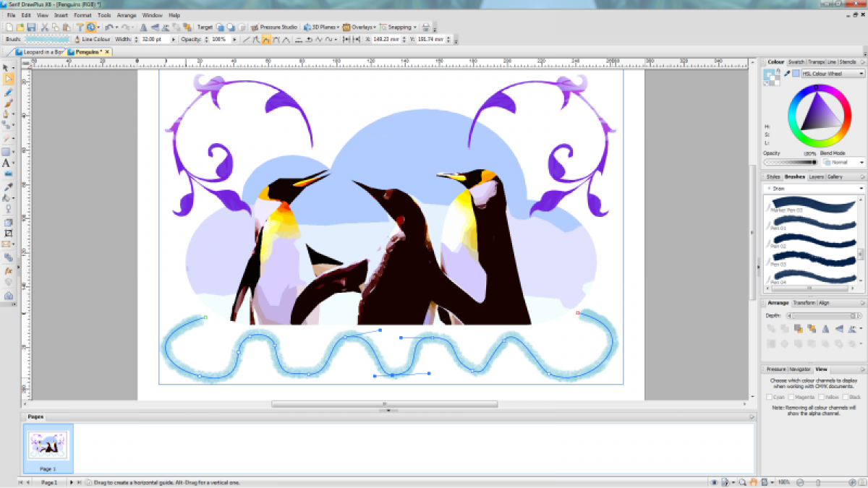
Task: Open the Snapping dropdown menu
Action: click(399, 27)
